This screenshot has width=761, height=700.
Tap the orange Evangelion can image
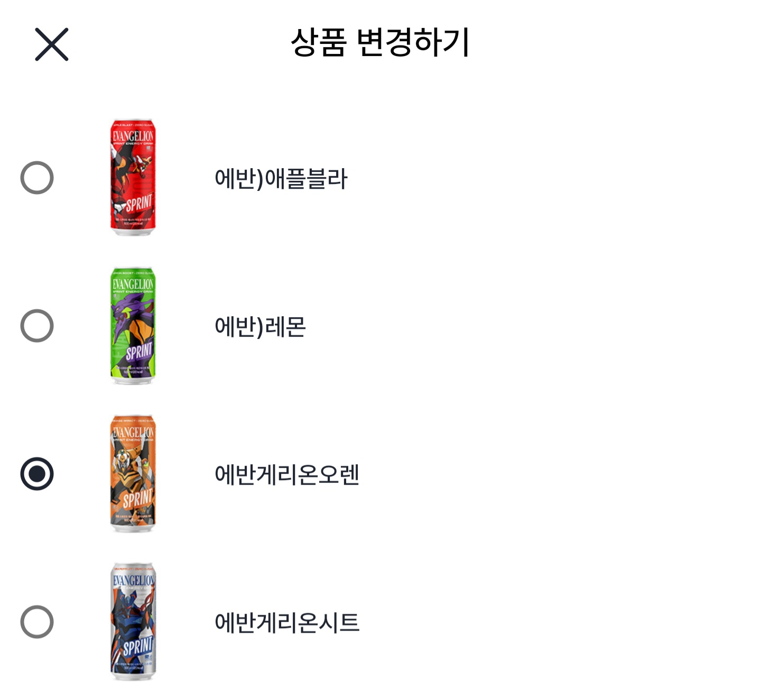tap(133, 474)
